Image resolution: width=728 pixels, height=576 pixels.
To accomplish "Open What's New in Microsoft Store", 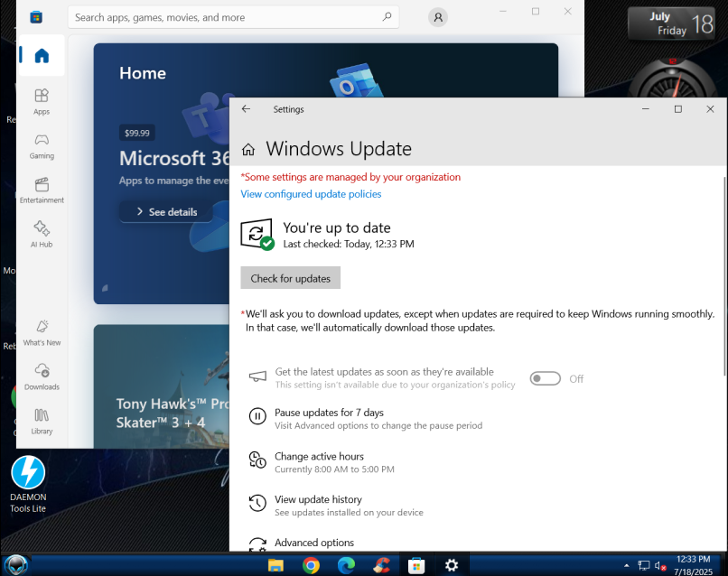I will tap(42, 333).
